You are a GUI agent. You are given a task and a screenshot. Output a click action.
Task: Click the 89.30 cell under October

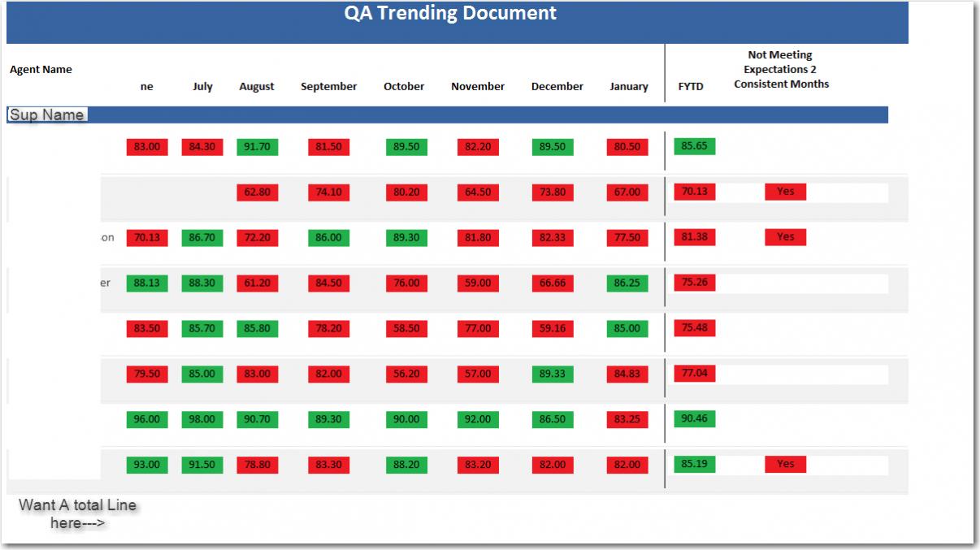point(406,238)
